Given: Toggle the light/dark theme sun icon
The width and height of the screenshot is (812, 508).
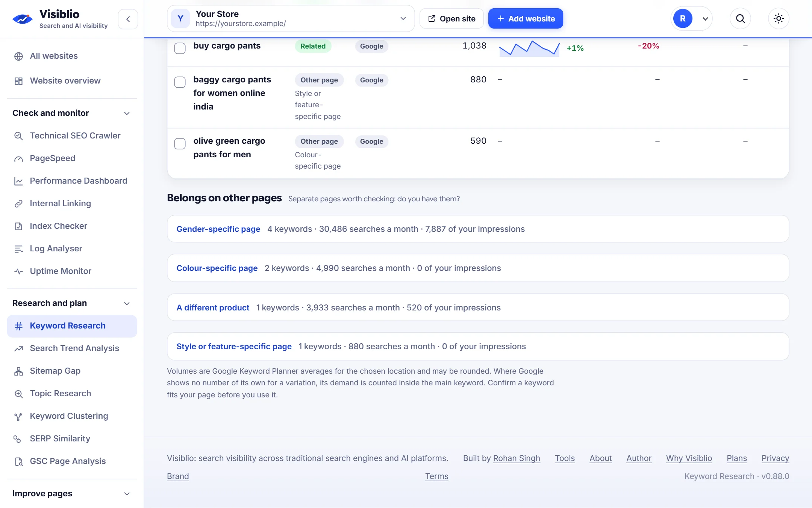Looking at the screenshot, I should click(779, 18).
